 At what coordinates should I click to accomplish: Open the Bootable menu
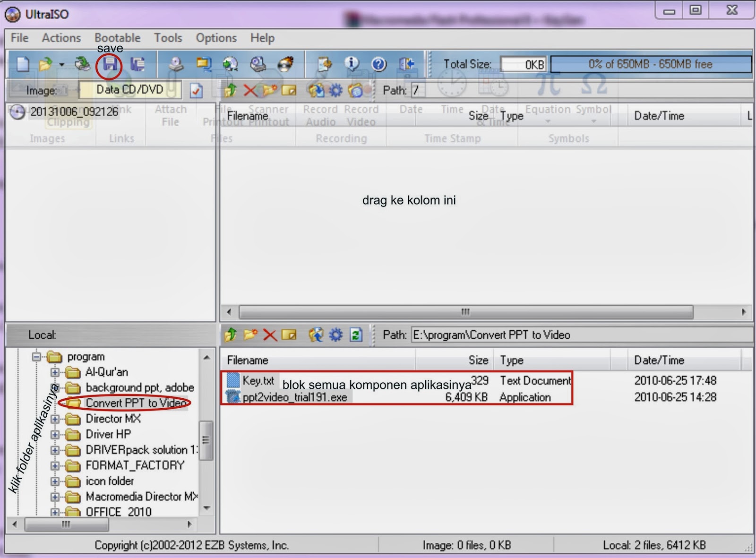pos(118,38)
